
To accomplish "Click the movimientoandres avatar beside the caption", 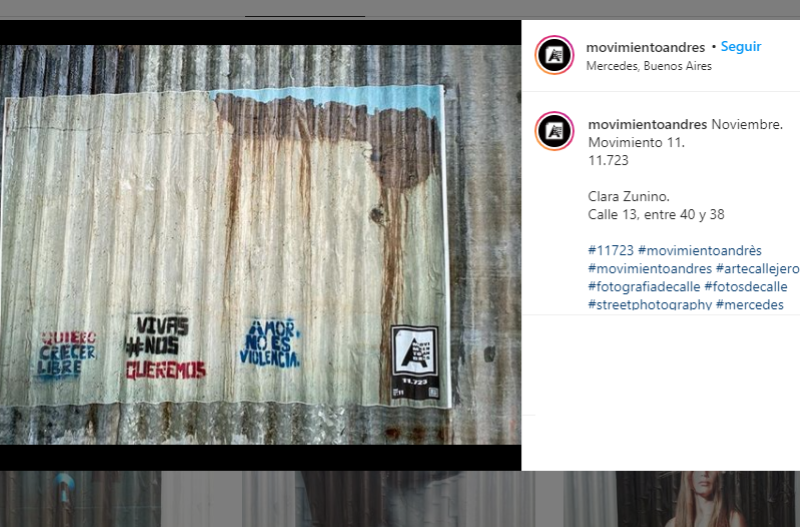I will pos(555,131).
